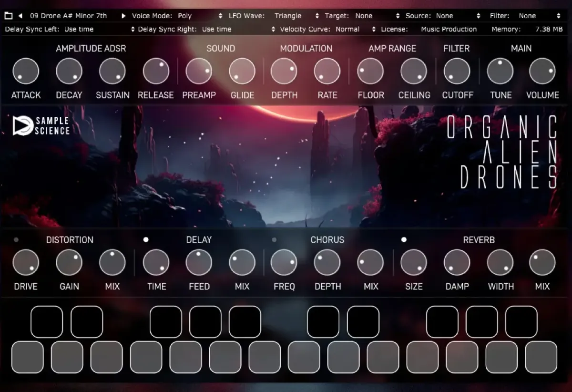Click the Reverb WIDTH knob

coord(500,262)
